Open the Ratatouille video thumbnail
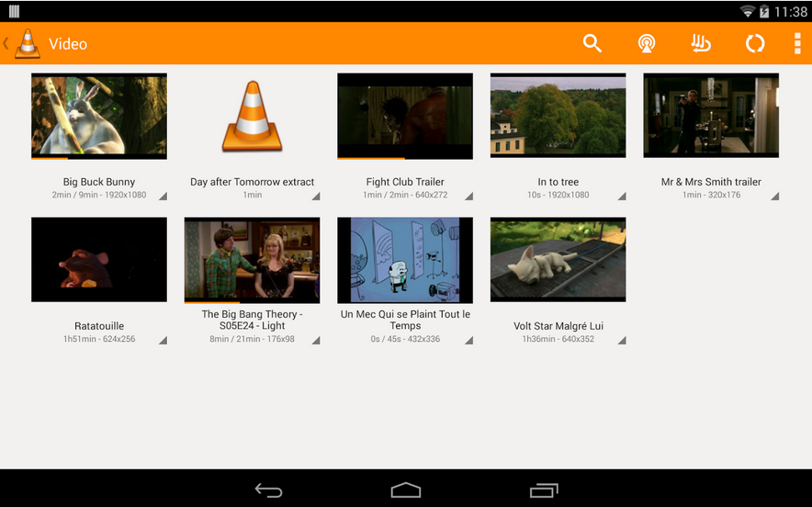 click(x=99, y=259)
